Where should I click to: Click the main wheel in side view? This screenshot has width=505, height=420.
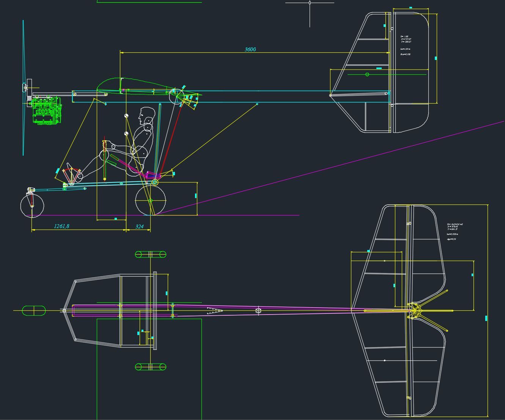(x=151, y=200)
